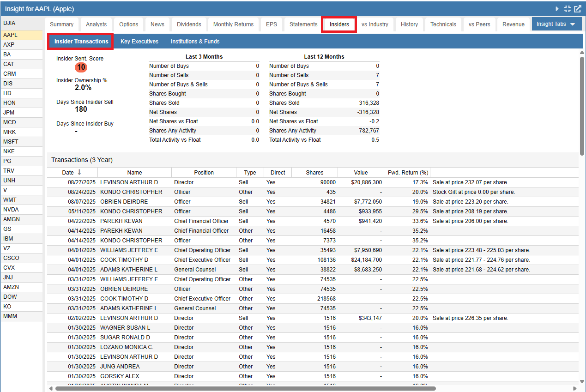
Task: Select JPM ticker in sidebar
Action: (x=22, y=113)
